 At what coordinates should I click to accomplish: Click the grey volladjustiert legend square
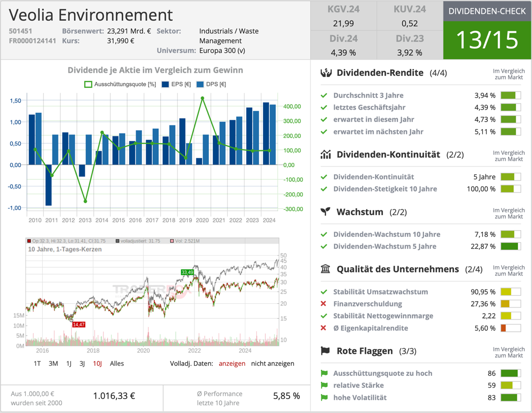pyautogui.click(x=117, y=241)
